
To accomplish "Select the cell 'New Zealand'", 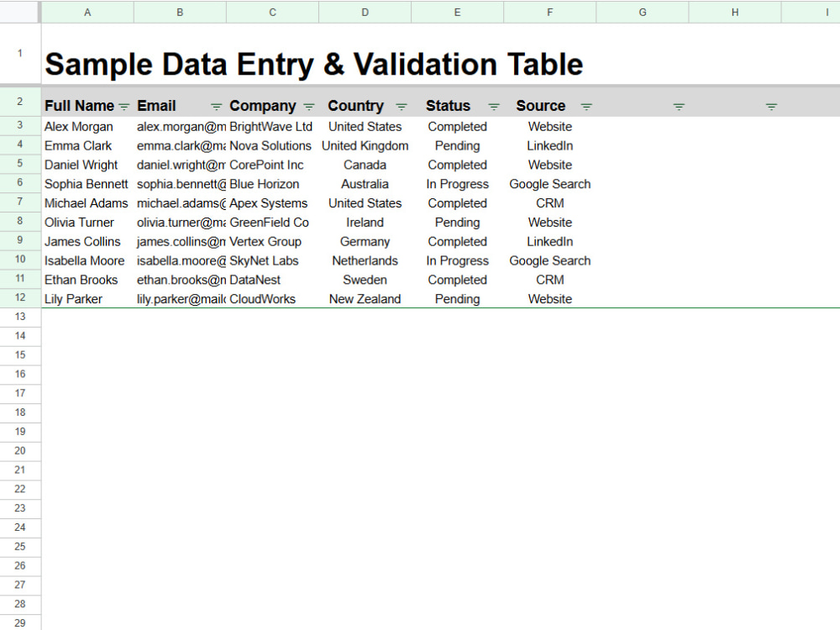I will point(365,299).
